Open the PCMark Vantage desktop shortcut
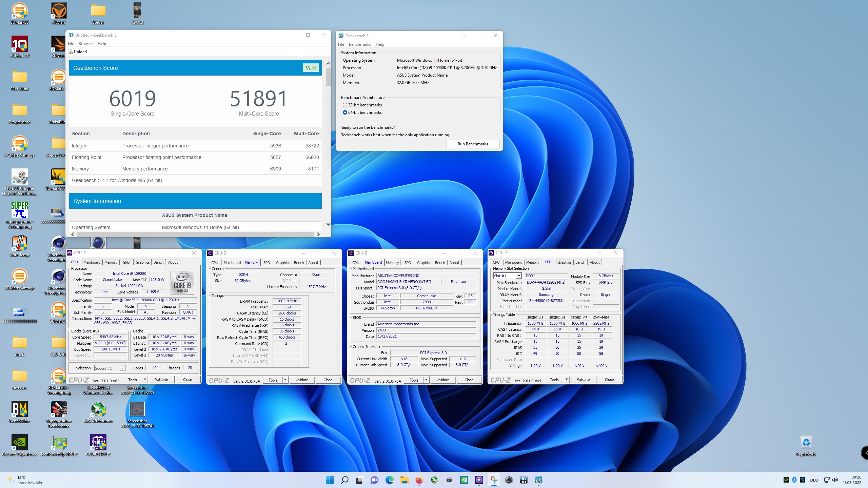 [x=20, y=146]
